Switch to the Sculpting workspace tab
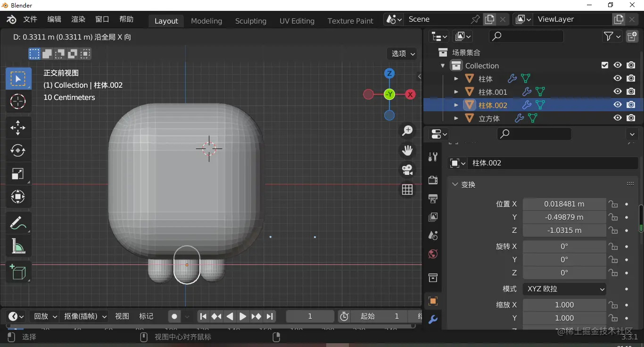Image resolution: width=644 pixels, height=347 pixels. point(250,21)
